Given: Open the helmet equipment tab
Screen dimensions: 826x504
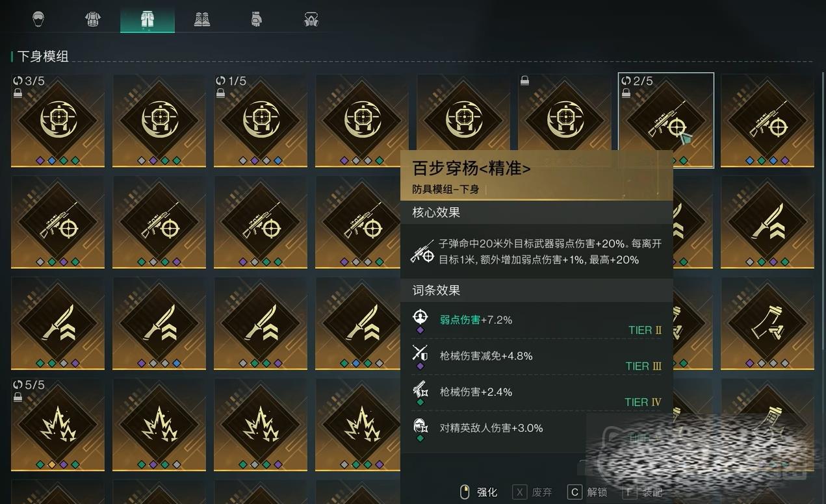Looking at the screenshot, I should [x=38, y=19].
